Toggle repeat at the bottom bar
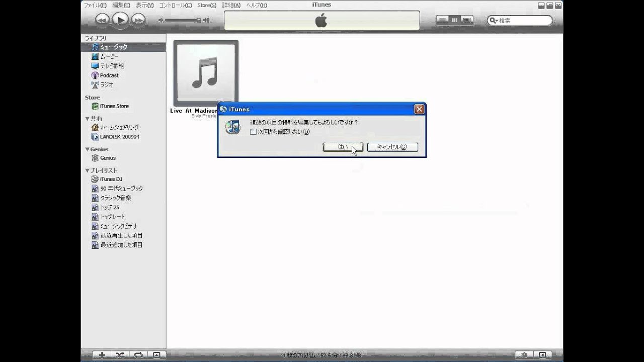The height and width of the screenshot is (362, 644). click(138, 355)
